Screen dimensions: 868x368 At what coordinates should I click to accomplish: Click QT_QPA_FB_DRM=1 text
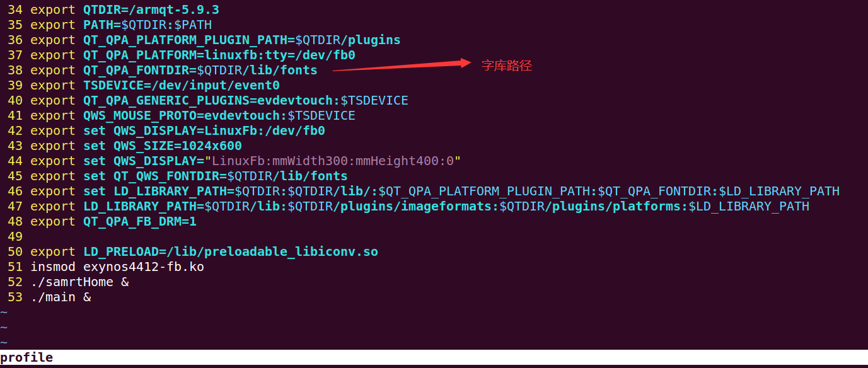140,222
